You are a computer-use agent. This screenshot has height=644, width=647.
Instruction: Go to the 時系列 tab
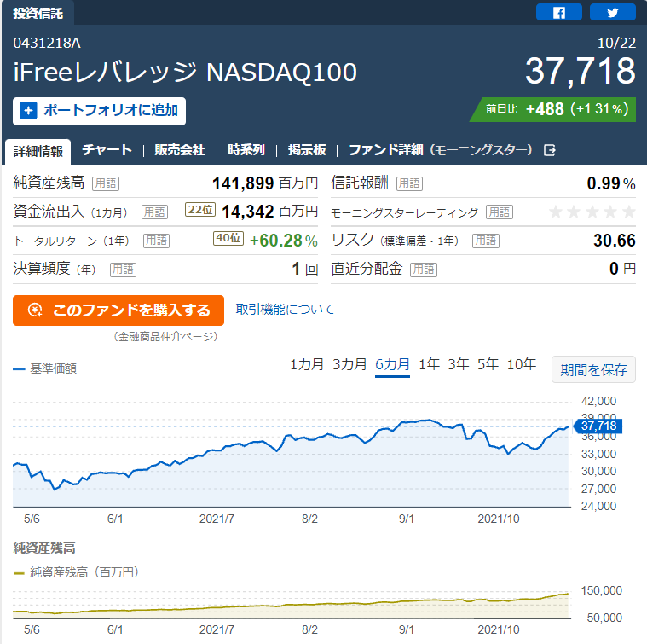click(x=246, y=150)
